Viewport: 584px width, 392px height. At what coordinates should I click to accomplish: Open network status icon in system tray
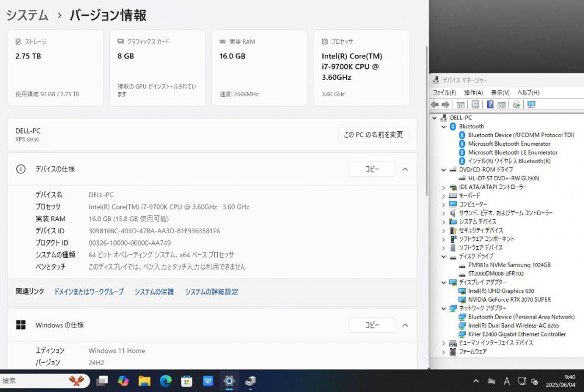pyautogui.click(x=522, y=381)
